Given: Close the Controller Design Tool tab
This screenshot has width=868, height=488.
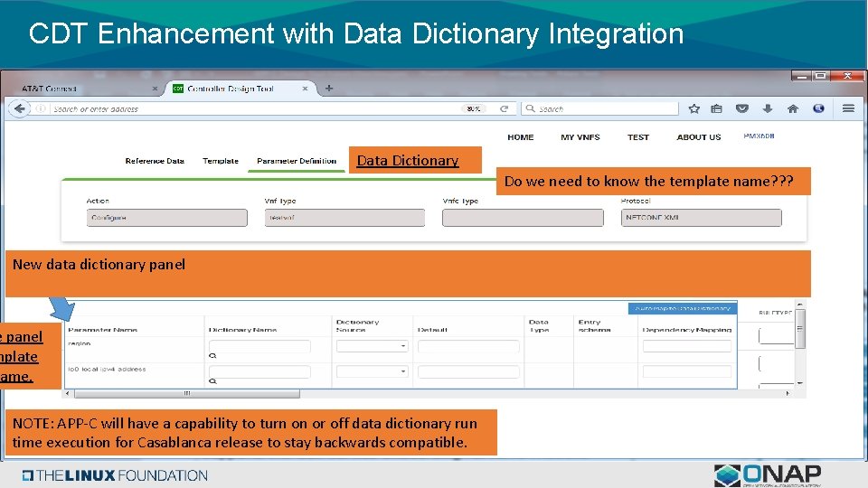Looking at the screenshot, I should click(305, 89).
